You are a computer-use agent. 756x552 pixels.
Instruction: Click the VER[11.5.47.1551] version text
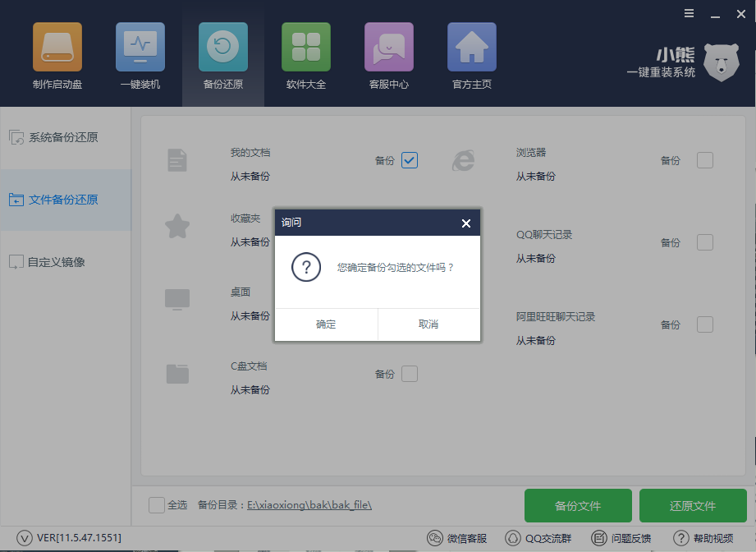click(79, 537)
